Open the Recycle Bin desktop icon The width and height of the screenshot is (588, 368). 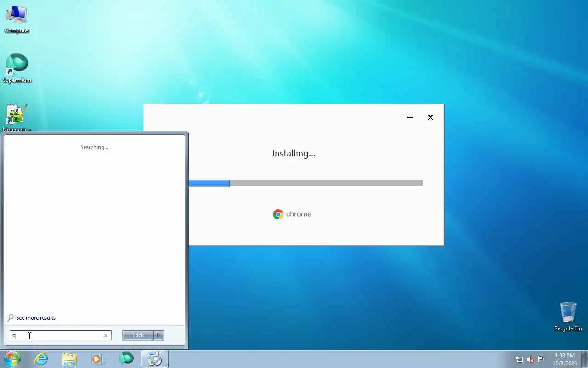tap(568, 316)
